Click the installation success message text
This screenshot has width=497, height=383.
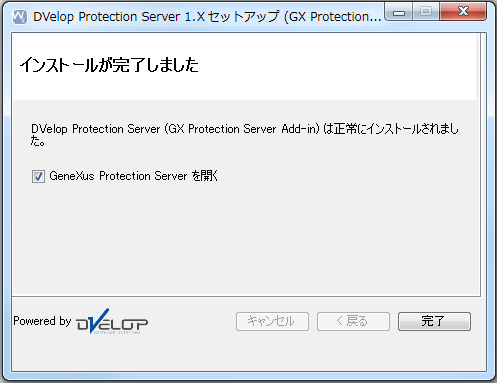(245, 135)
